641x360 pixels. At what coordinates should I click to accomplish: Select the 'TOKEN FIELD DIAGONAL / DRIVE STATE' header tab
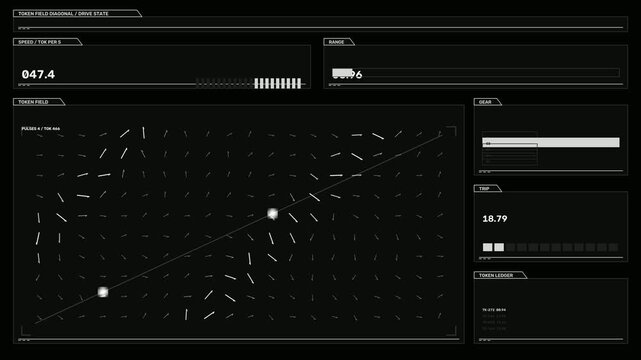77,13
